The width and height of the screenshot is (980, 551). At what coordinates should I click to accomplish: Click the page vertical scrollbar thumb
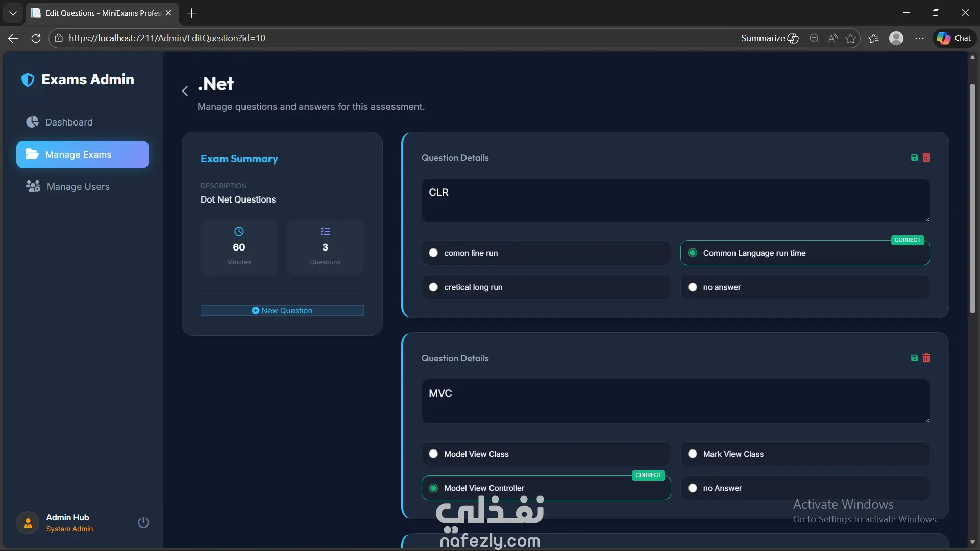(x=972, y=199)
